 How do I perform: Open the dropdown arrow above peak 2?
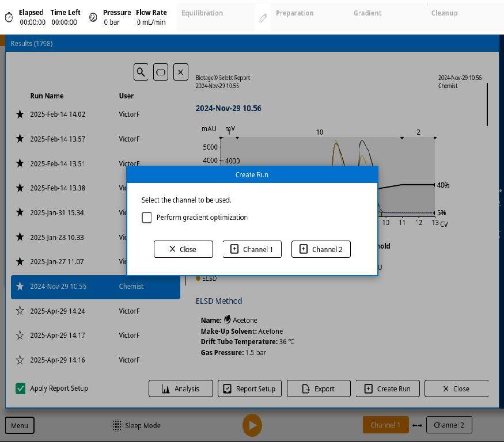coord(435,138)
